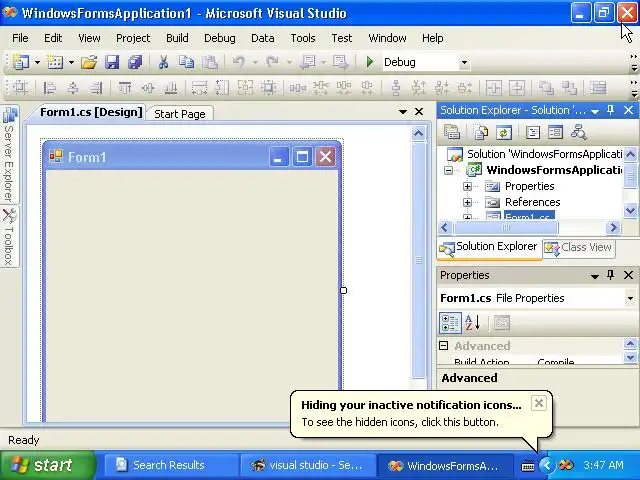This screenshot has width=640, height=480.
Task: Toggle auto-hide pin on Properties panel
Action: (610, 275)
